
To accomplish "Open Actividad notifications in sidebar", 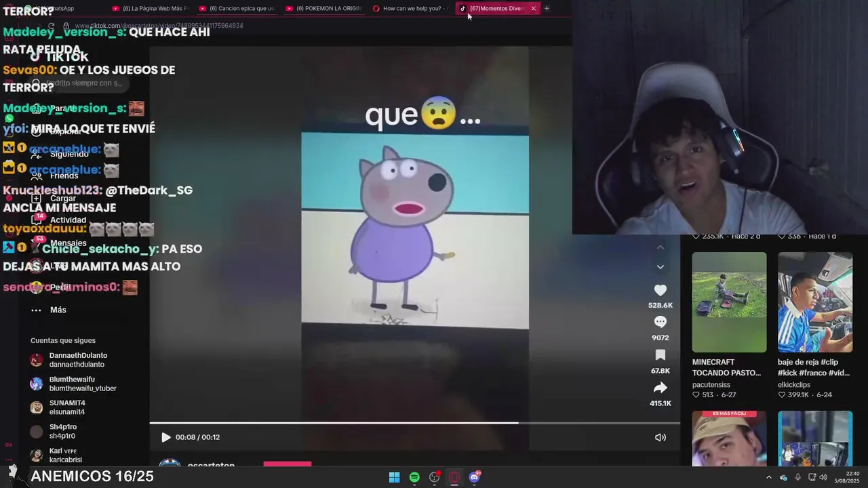I will (58, 220).
